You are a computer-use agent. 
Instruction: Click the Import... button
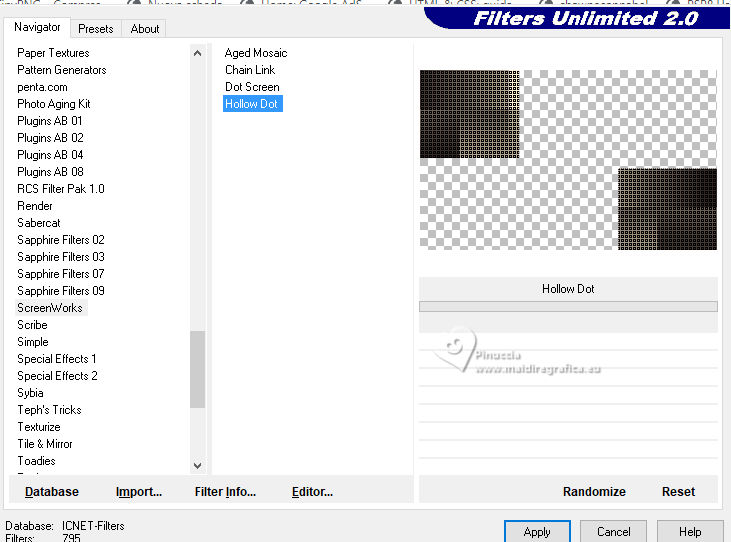(x=138, y=492)
